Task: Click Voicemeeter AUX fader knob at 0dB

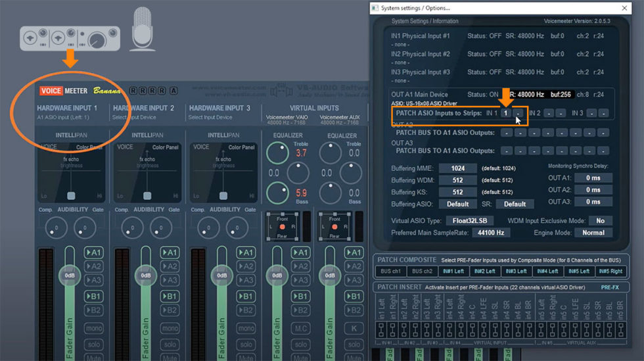Action: click(330, 276)
